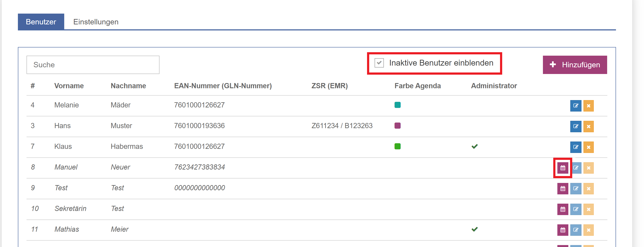Click edit icon for Melanie Mäder

tap(575, 106)
